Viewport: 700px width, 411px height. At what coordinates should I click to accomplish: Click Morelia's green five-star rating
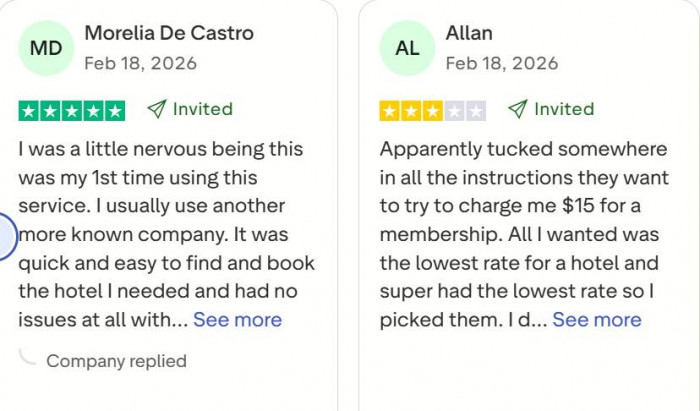point(72,110)
